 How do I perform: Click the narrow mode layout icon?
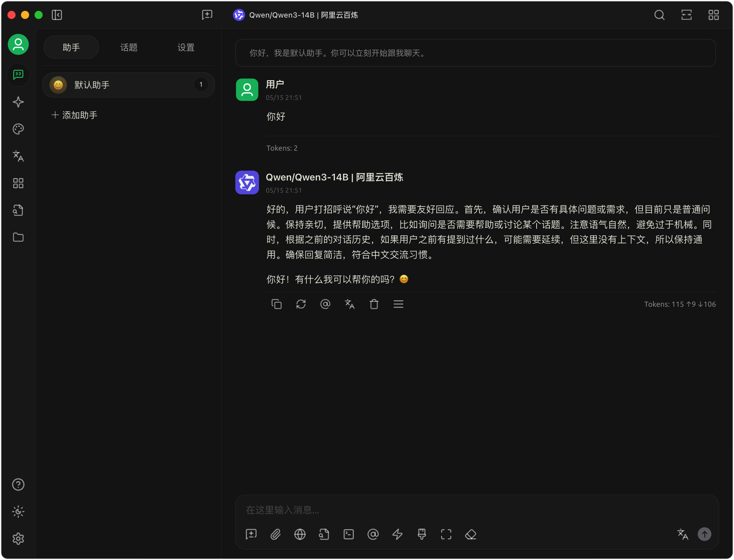click(x=687, y=15)
